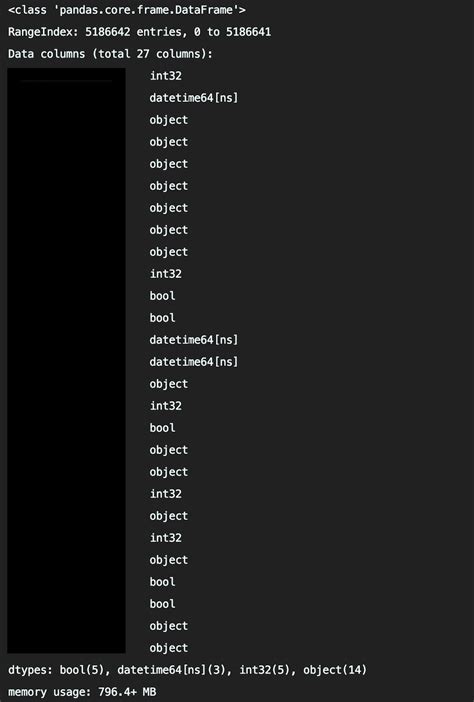Click the 'memory usage:' label

pos(50,692)
